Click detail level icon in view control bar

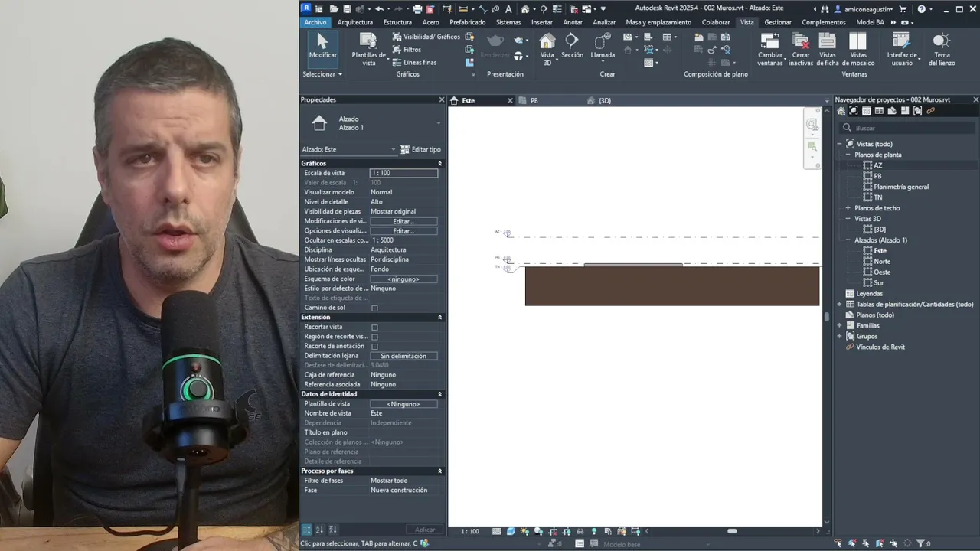coord(497,531)
